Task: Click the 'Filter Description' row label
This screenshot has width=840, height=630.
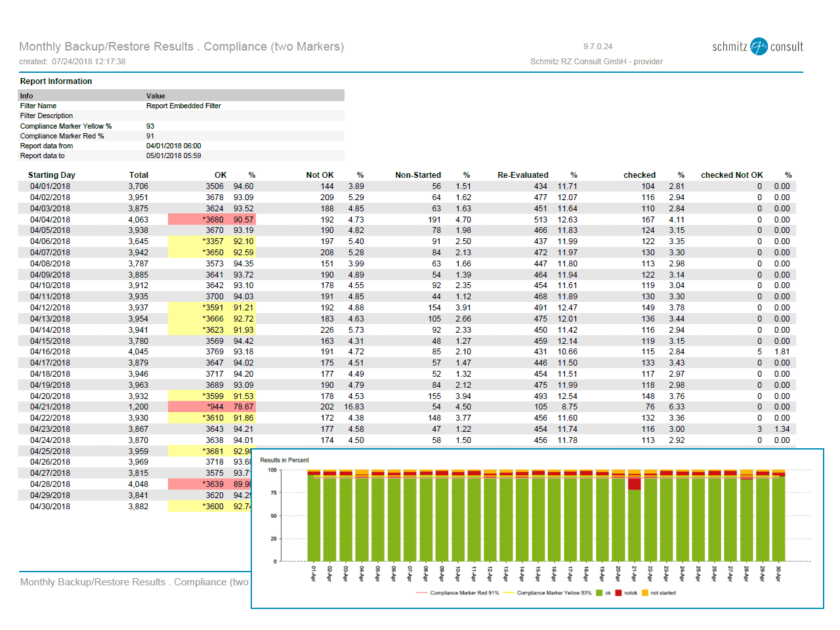Action: 46,115
